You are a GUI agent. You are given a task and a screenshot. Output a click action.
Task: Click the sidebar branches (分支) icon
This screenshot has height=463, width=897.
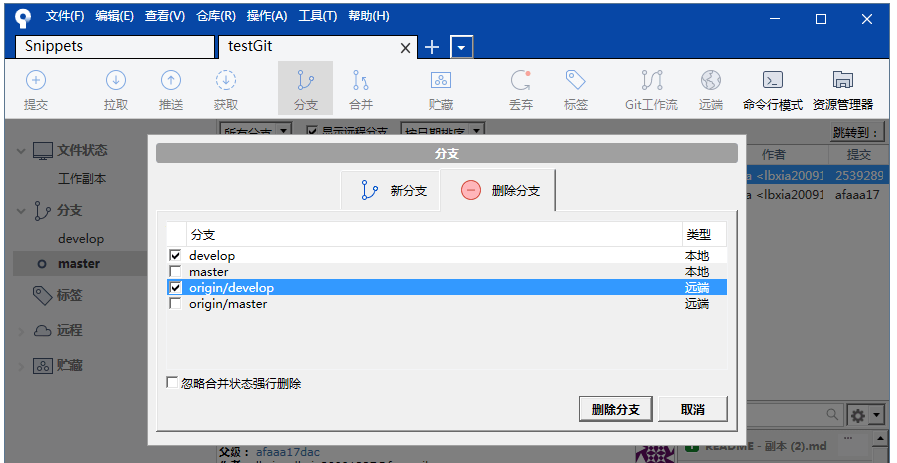[x=43, y=211]
